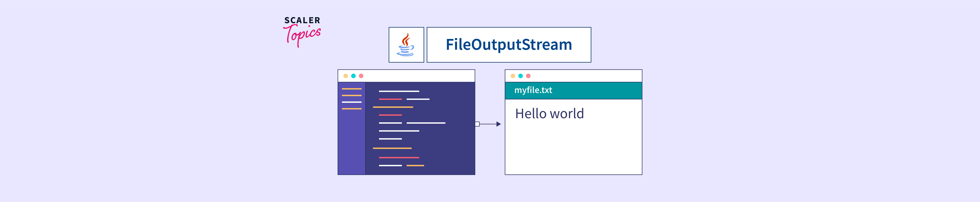Click the longest red code line near bottom

(399, 157)
